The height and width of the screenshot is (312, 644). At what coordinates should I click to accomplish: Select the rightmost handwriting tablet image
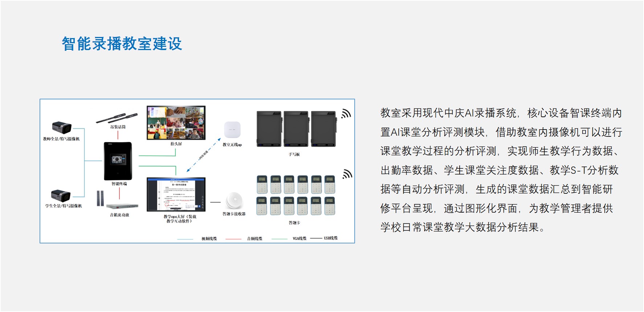point(323,129)
